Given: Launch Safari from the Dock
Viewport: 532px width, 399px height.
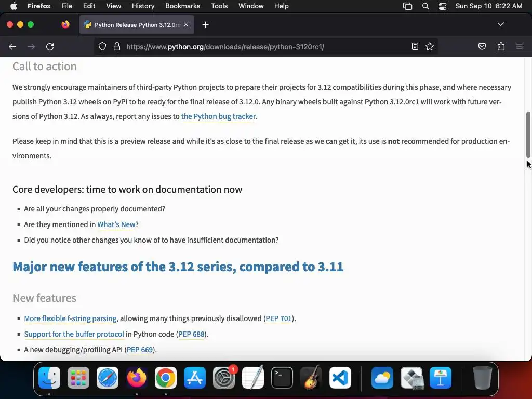Looking at the screenshot, I should pyautogui.click(x=108, y=378).
